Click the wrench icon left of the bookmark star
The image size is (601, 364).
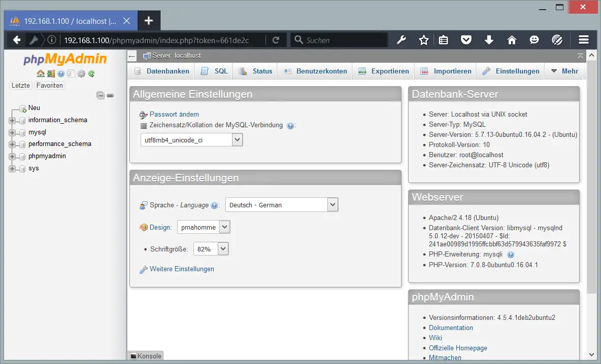[401, 40]
